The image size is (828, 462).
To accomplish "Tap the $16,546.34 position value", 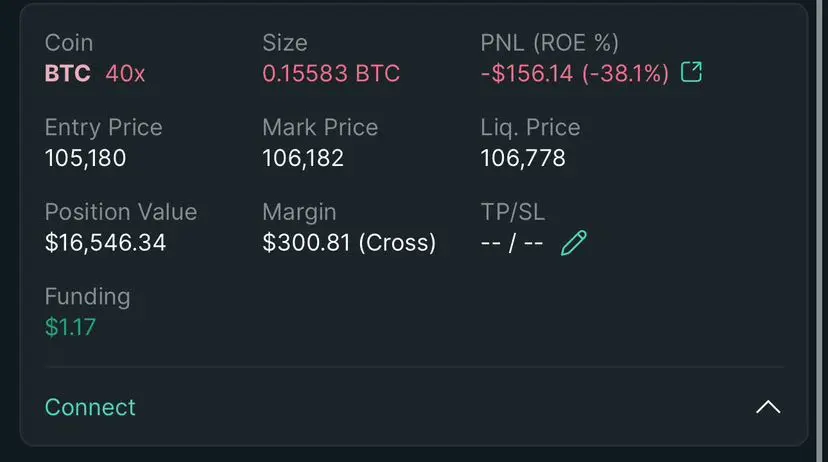I will [106, 242].
